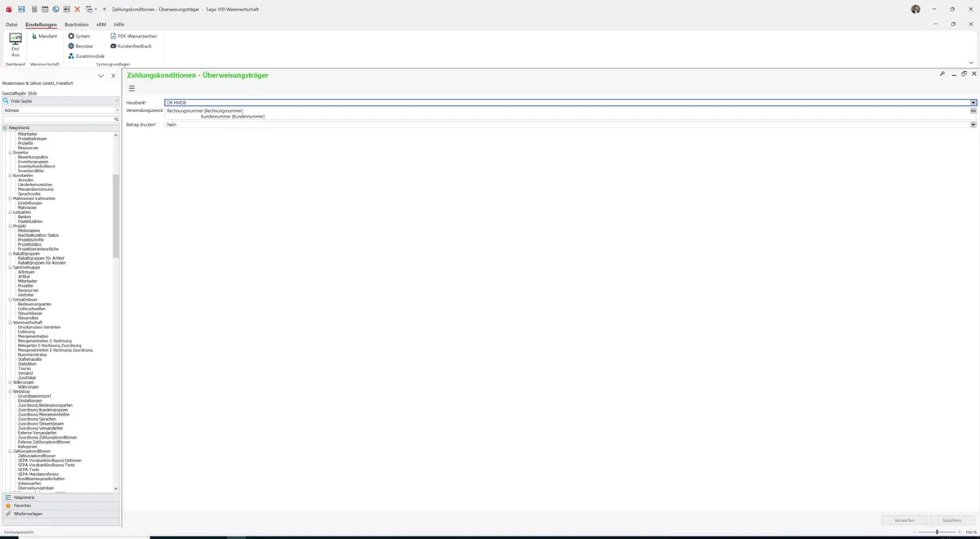Toggle the Dashboard Ein/Aus button
Screen dimensions: 980x539
[x=16, y=45]
